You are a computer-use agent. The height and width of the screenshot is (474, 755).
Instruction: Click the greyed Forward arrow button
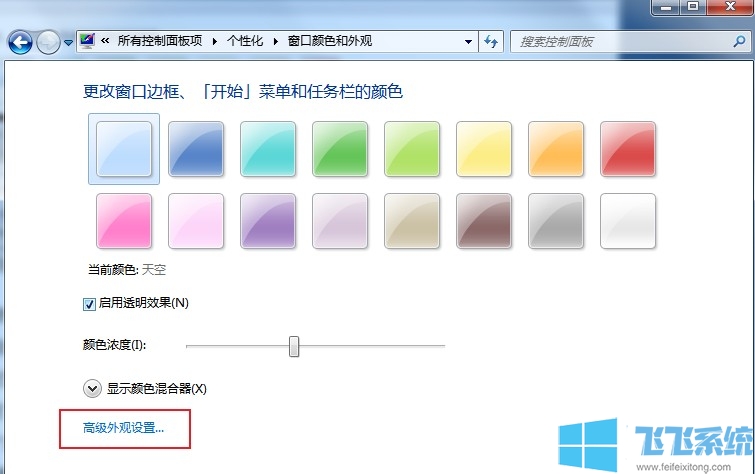[48, 42]
